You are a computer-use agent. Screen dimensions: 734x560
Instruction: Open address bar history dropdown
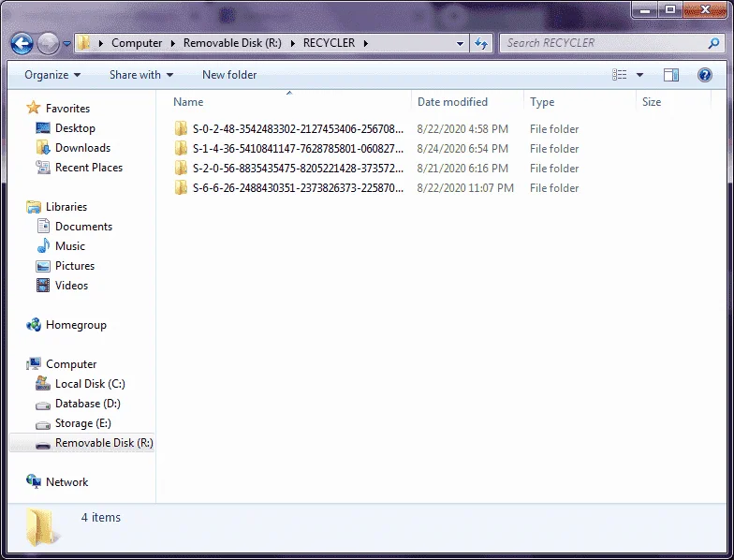(x=461, y=43)
